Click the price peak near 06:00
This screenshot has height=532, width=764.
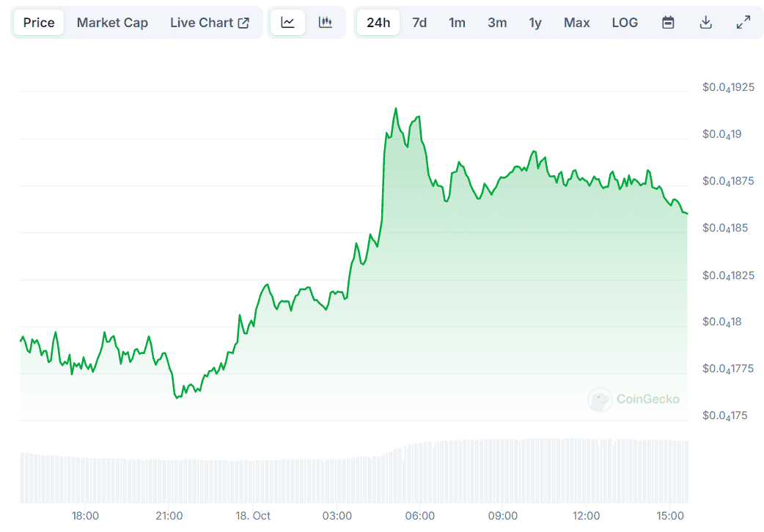(396, 108)
